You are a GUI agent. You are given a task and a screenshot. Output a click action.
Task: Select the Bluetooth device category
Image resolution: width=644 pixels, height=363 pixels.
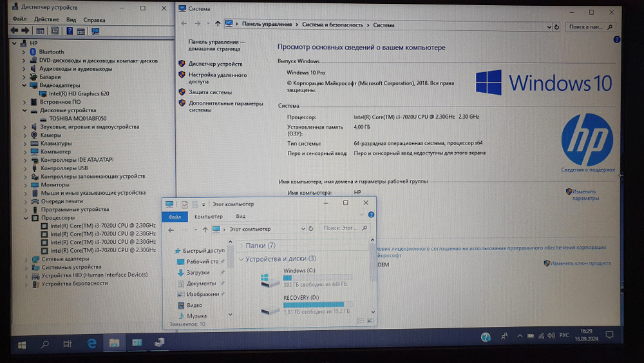click(52, 52)
